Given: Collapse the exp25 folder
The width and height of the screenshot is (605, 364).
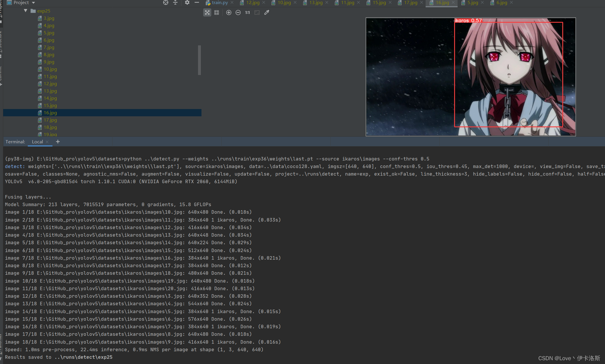Looking at the screenshot, I should coord(26,11).
